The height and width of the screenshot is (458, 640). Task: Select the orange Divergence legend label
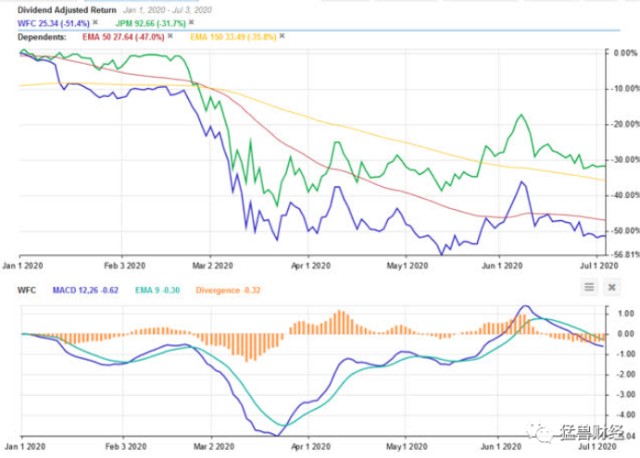pyautogui.click(x=228, y=290)
